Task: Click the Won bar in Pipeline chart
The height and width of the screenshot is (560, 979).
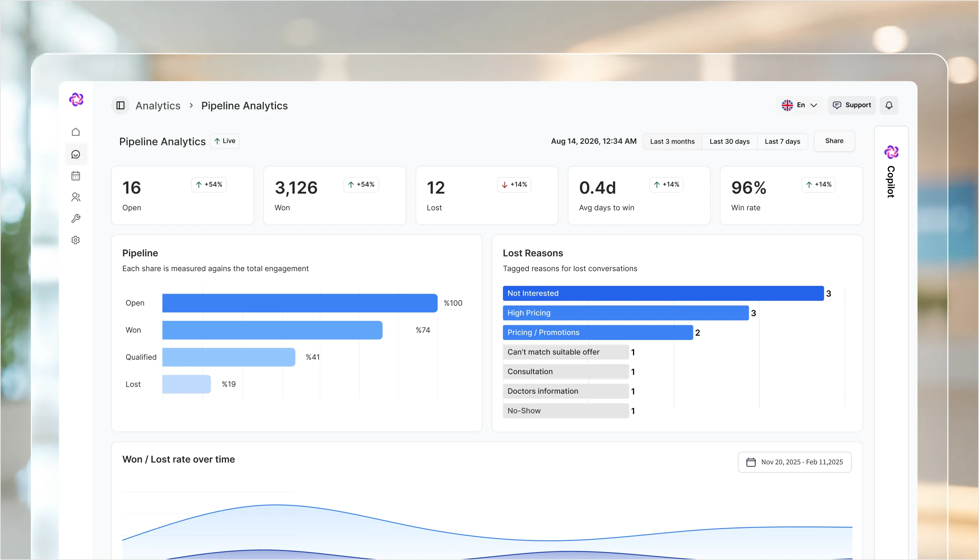Action: click(272, 330)
